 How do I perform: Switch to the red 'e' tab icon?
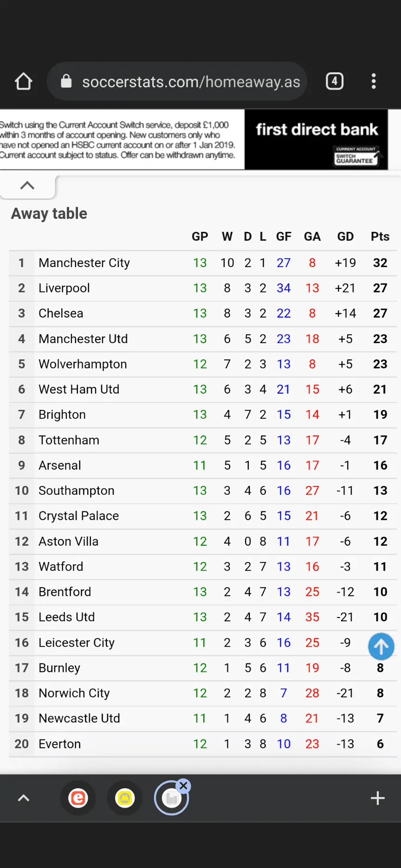pos(78,798)
